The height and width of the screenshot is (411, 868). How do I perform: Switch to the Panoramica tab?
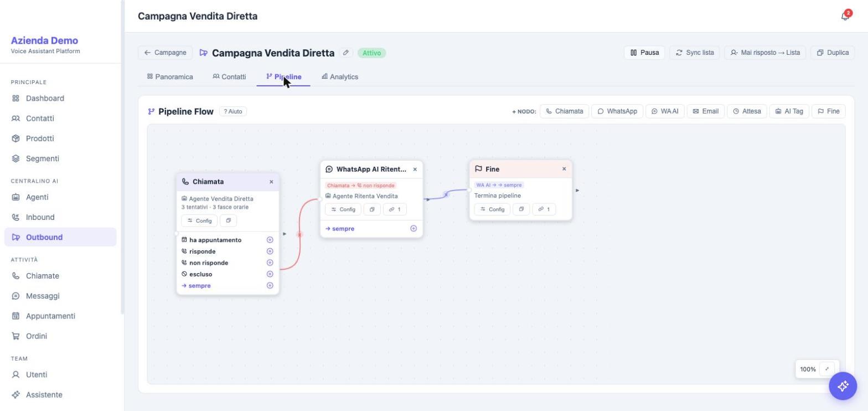pyautogui.click(x=170, y=76)
